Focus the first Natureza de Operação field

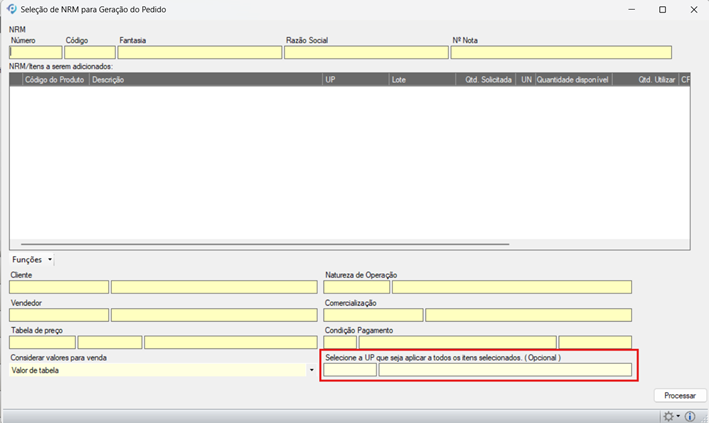[356, 287]
